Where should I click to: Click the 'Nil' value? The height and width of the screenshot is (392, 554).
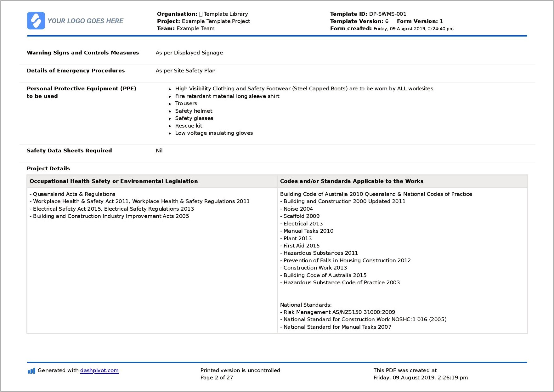coord(159,151)
